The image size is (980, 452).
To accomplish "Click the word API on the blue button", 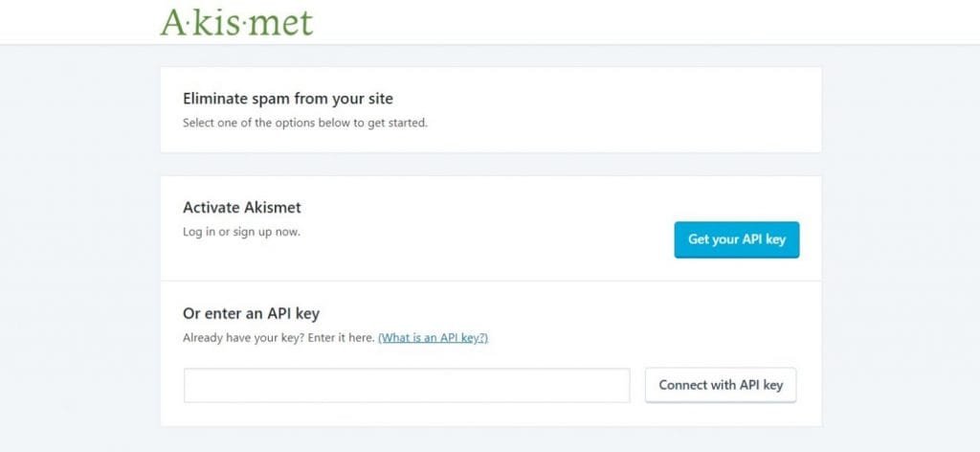I will point(752,239).
